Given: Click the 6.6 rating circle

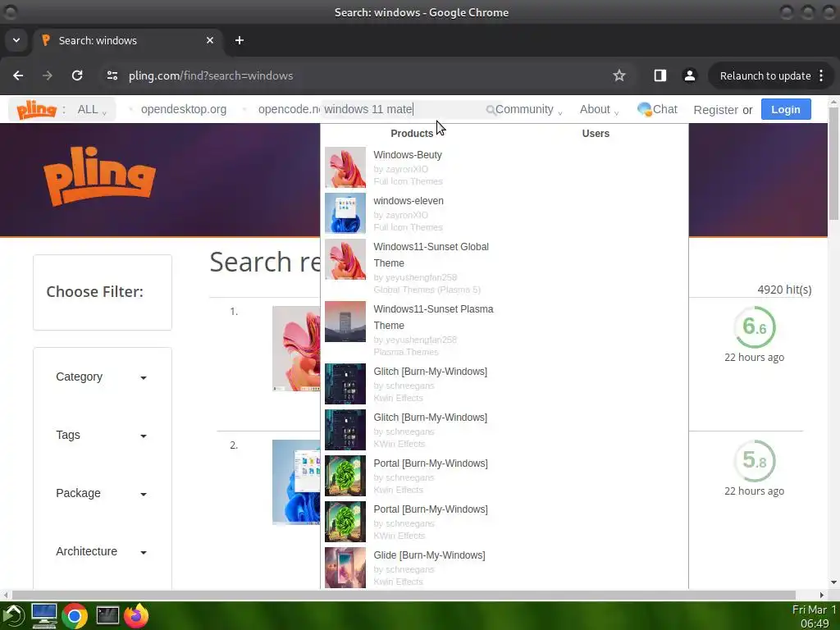Looking at the screenshot, I should pos(755,326).
